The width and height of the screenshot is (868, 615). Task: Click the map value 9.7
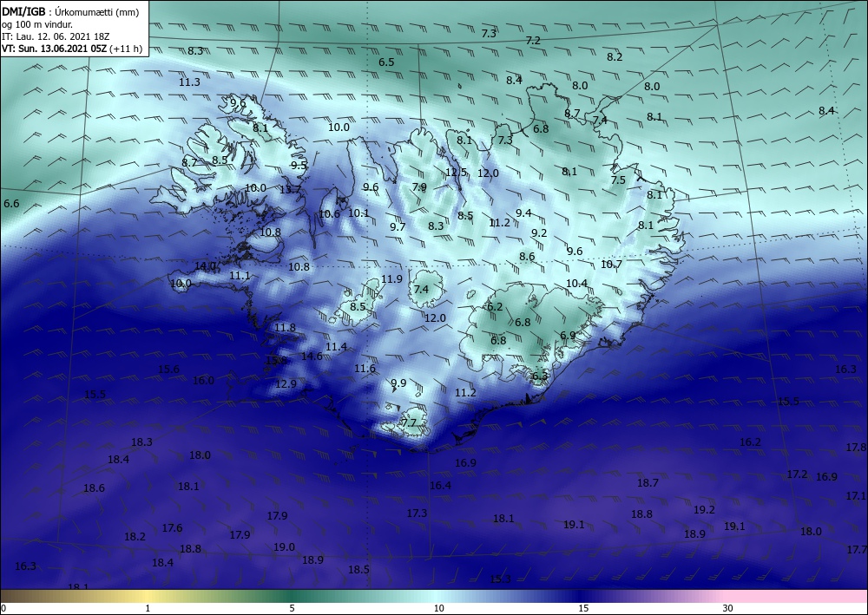pos(398,227)
